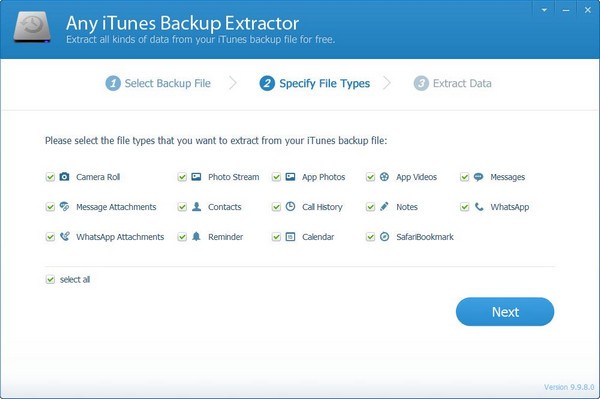Uncheck the Call History checkbox
The height and width of the screenshot is (399, 600).
[x=276, y=207]
